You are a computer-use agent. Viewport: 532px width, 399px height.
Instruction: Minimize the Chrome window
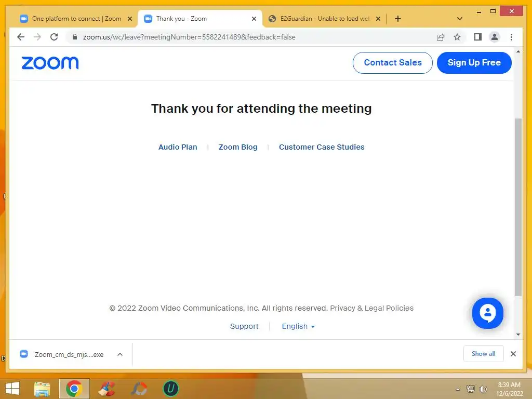478,12
